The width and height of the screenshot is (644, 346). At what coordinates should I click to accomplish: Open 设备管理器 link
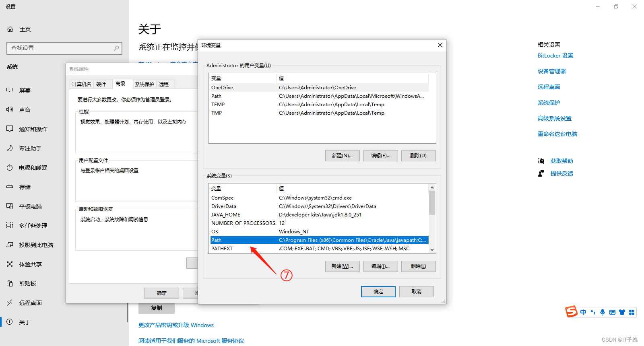coord(552,71)
